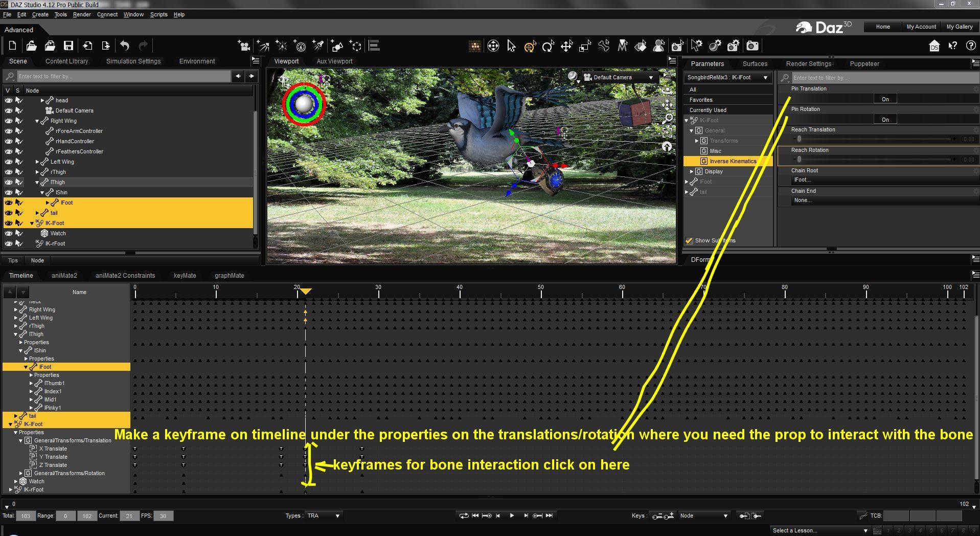Render the scene with camera icon

coord(753,46)
